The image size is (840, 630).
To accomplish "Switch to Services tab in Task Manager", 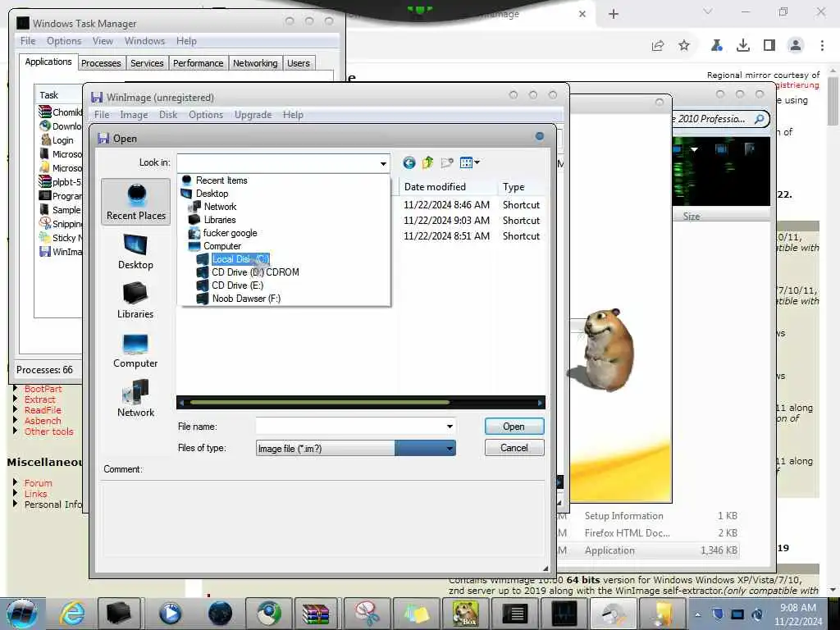I will pyautogui.click(x=147, y=63).
